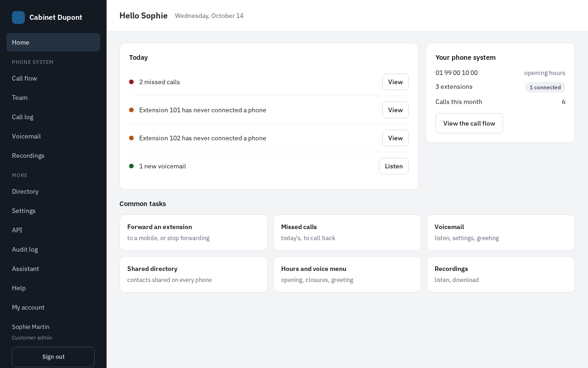Open the Voicemail common task card
Screen dimensions: 588x368
pyautogui.click(x=501, y=232)
